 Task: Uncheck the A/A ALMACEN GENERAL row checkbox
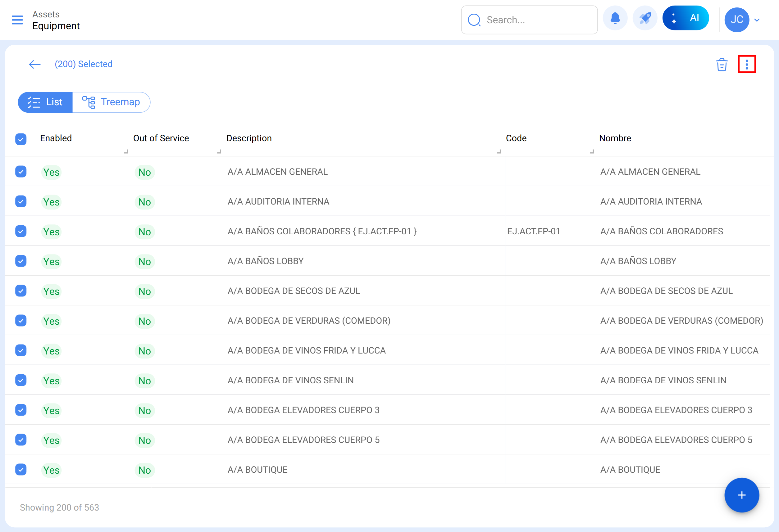click(x=21, y=172)
